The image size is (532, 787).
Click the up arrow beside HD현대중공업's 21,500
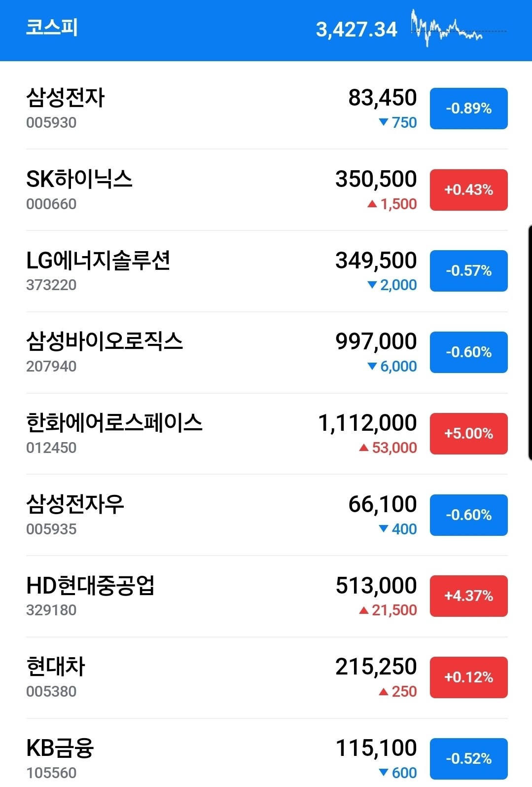[x=364, y=610]
